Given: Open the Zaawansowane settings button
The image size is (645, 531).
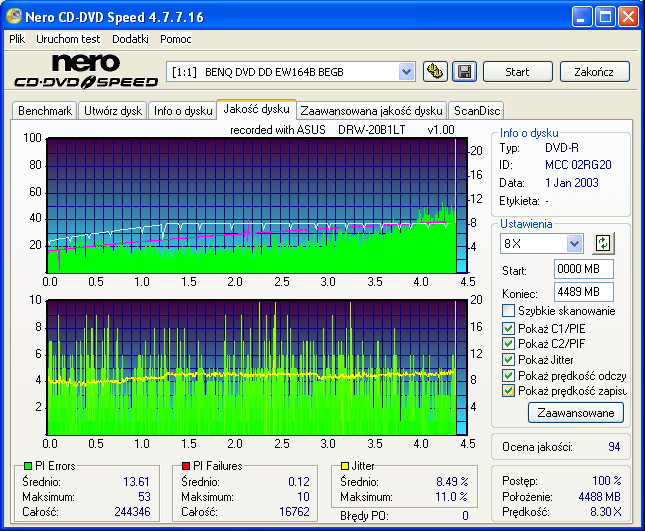Looking at the screenshot, I should point(576,413).
